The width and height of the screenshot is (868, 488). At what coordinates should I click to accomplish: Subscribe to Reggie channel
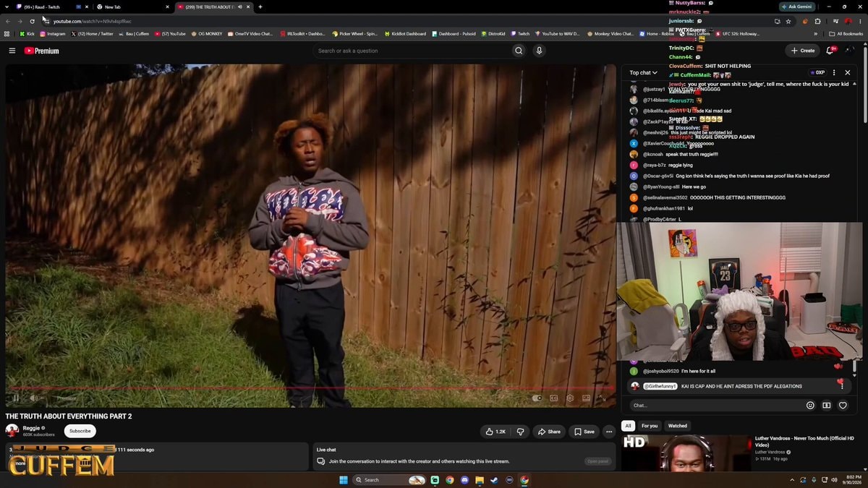tap(80, 431)
